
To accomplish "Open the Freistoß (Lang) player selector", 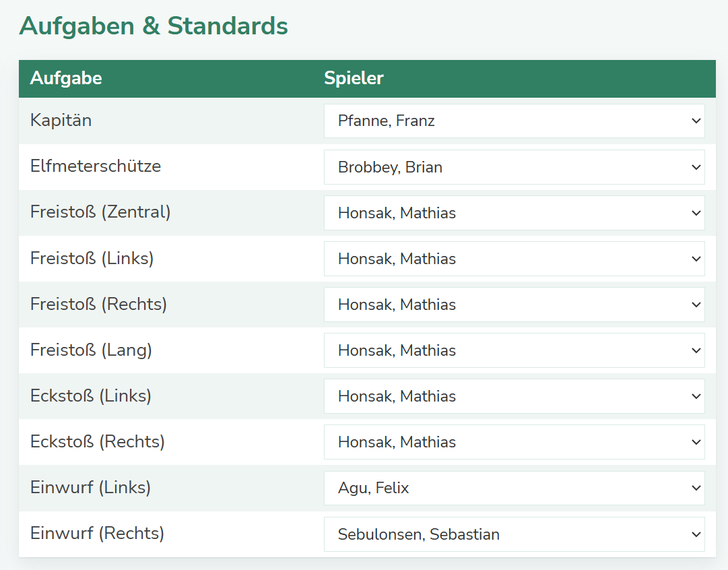I will point(514,350).
